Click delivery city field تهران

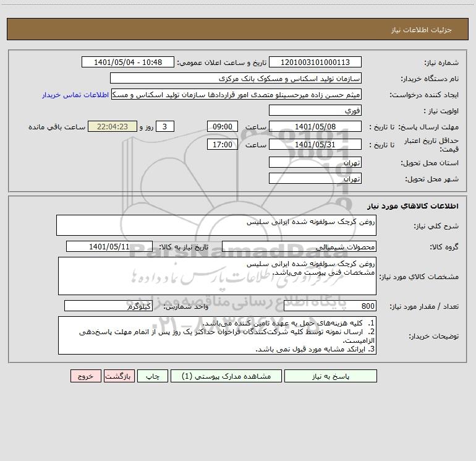click(315, 178)
